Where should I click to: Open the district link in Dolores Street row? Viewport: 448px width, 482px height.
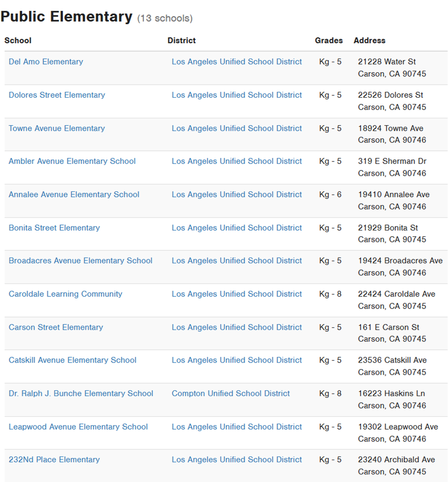[237, 95]
